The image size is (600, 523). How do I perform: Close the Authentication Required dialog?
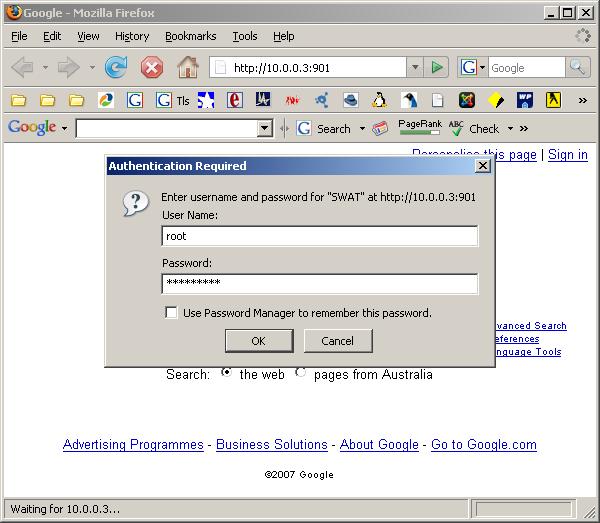tap(483, 166)
